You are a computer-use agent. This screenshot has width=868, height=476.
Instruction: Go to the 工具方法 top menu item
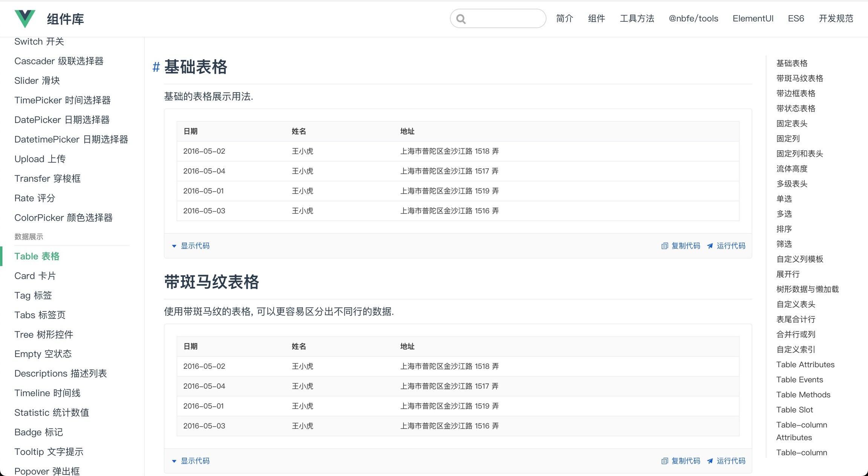point(637,18)
